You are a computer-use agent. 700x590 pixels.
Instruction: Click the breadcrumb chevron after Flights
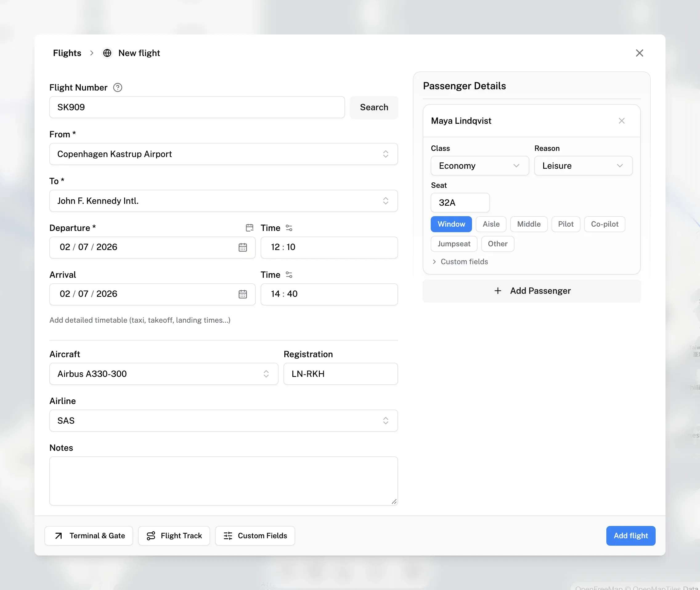coord(92,53)
